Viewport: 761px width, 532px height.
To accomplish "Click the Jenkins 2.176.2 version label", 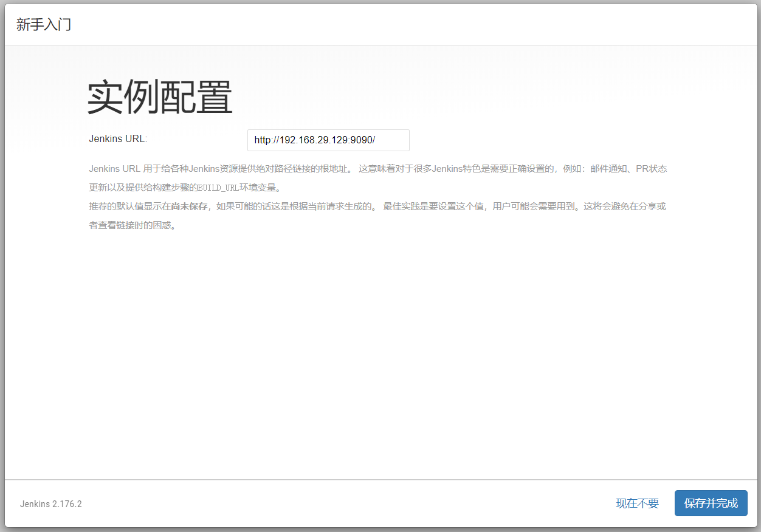I will coord(51,503).
